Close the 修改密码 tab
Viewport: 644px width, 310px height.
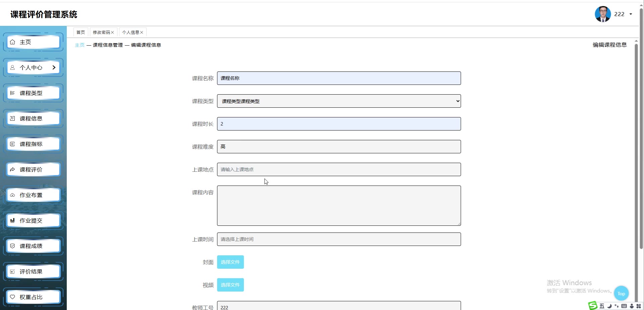[113, 33]
